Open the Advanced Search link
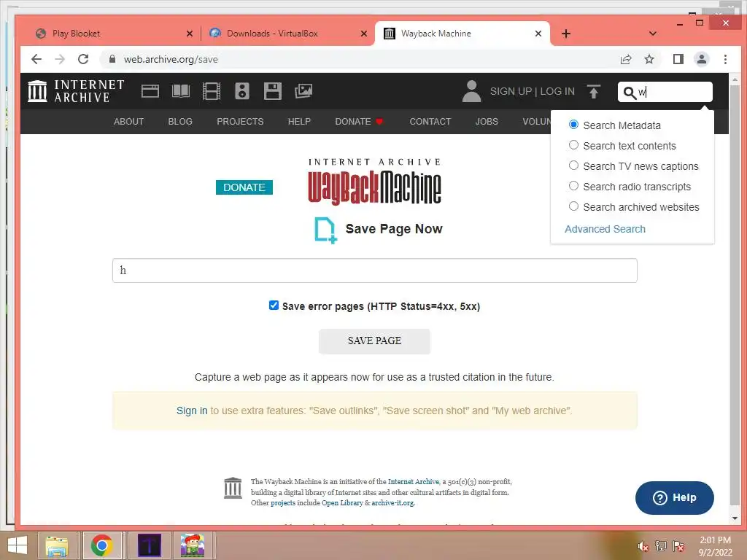Viewport: 747px width, 560px height. click(605, 229)
